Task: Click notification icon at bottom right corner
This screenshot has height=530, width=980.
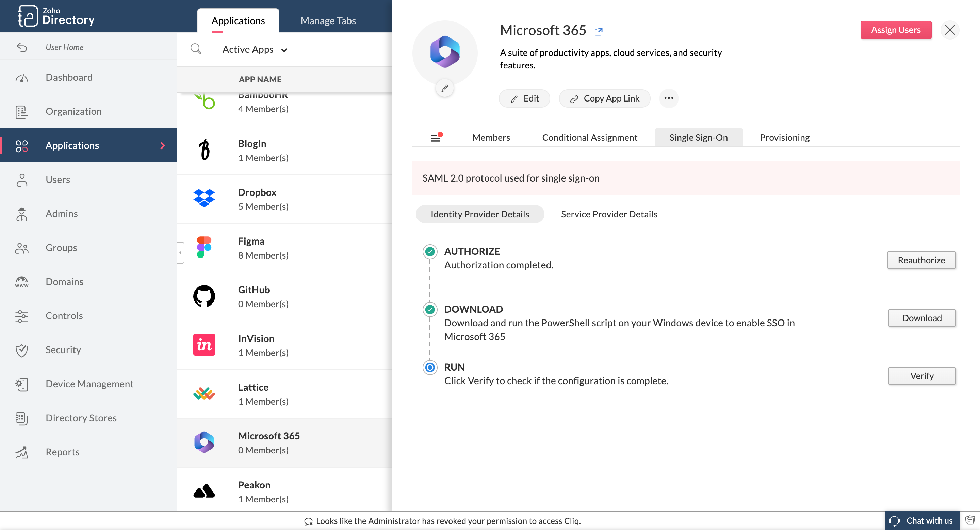Action: coord(970,520)
